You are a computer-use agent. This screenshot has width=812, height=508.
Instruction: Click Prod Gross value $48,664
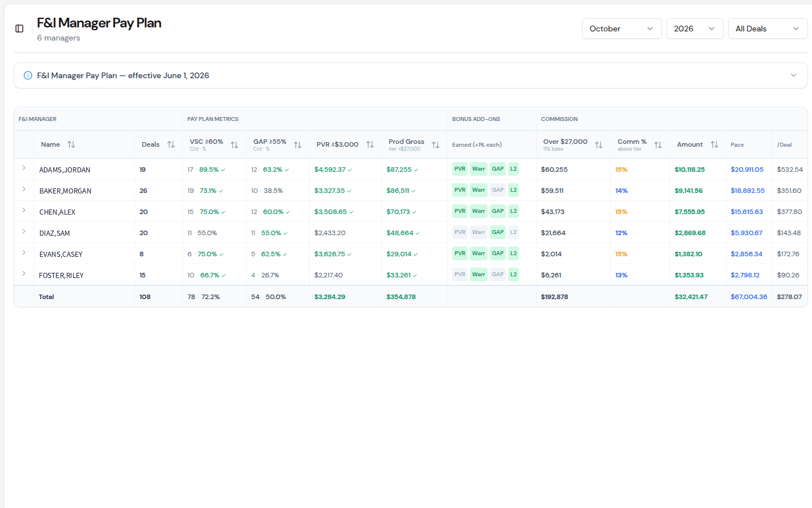point(400,233)
